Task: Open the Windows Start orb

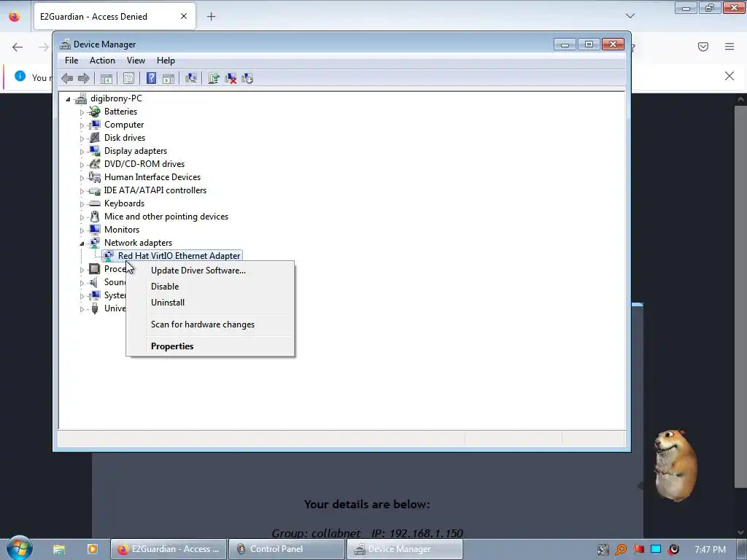Action: (x=19, y=548)
